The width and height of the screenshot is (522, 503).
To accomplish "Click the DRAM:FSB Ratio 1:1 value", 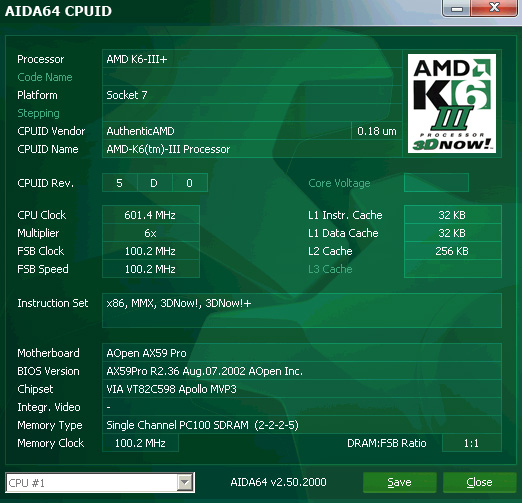I will click(x=472, y=443).
